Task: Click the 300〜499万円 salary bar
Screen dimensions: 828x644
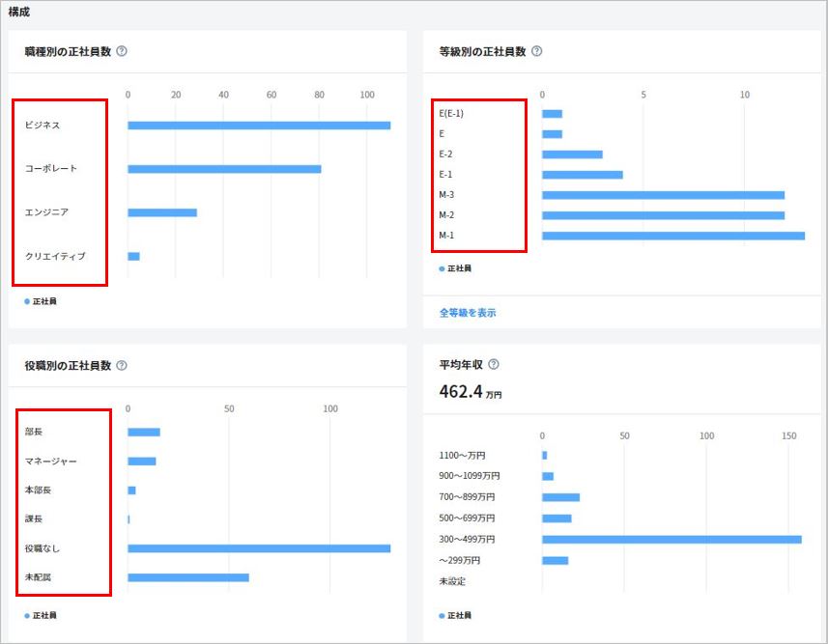Action: point(671,539)
